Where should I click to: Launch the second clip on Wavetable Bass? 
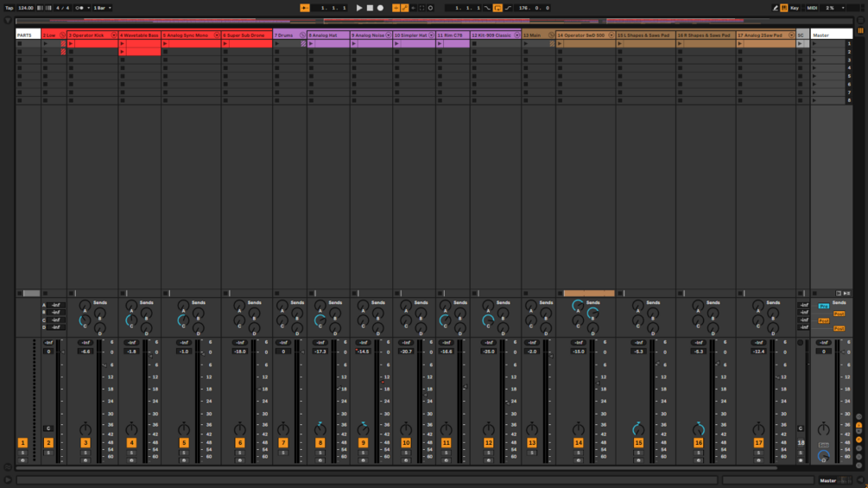point(123,52)
